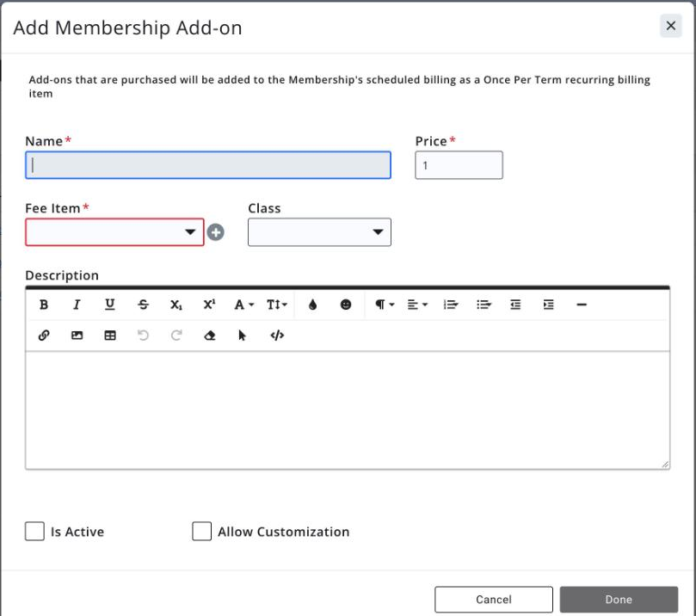Enable the Allow Customization checkbox
Image resolution: width=696 pixels, height=616 pixels.
(x=201, y=531)
